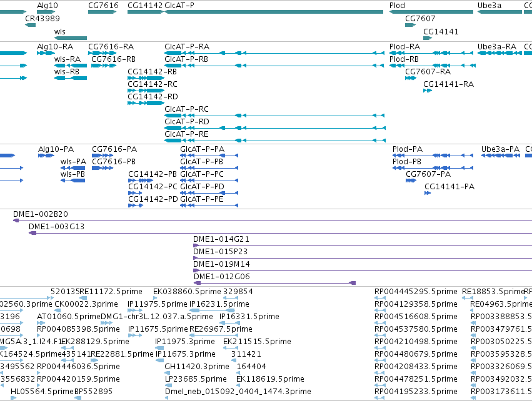Click the GlcAT-P-PE protein label
532x401 pixels.
click(x=202, y=199)
